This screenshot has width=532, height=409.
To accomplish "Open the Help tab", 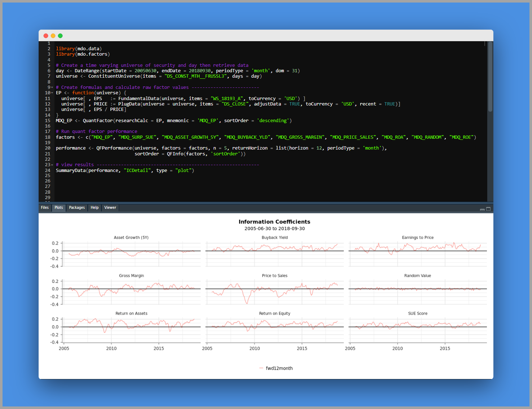I will [95, 208].
